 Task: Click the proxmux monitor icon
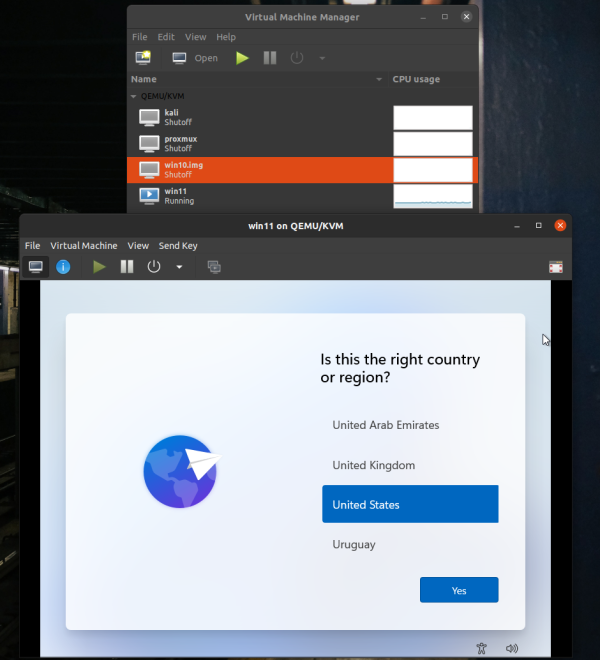149,144
